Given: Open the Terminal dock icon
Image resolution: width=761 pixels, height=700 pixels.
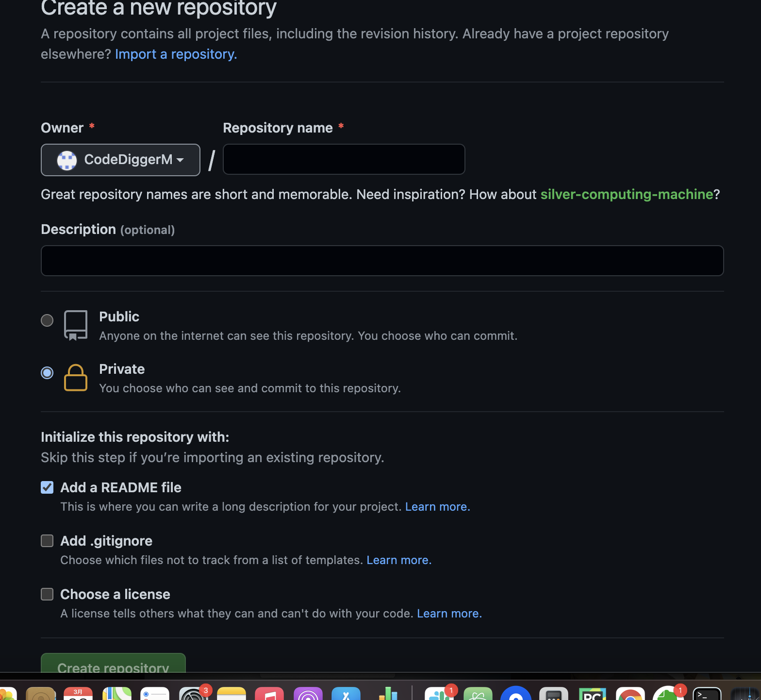Looking at the screenshot, I should [x=706, y=693].
